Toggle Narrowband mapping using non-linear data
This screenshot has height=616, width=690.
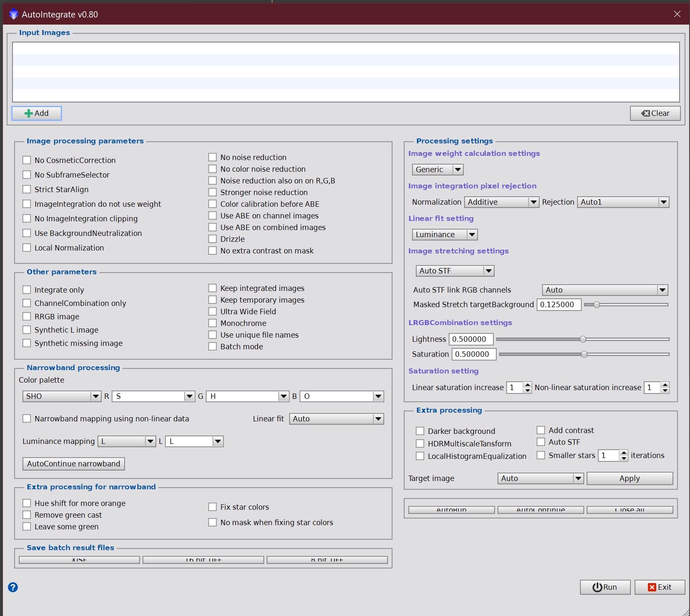pos(27,418)
